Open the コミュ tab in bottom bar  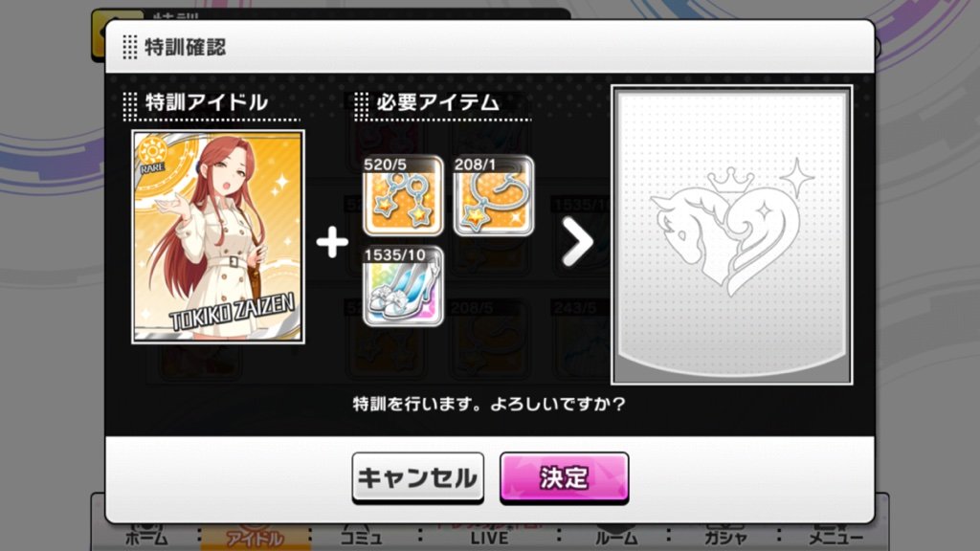(x=361, y=538)
